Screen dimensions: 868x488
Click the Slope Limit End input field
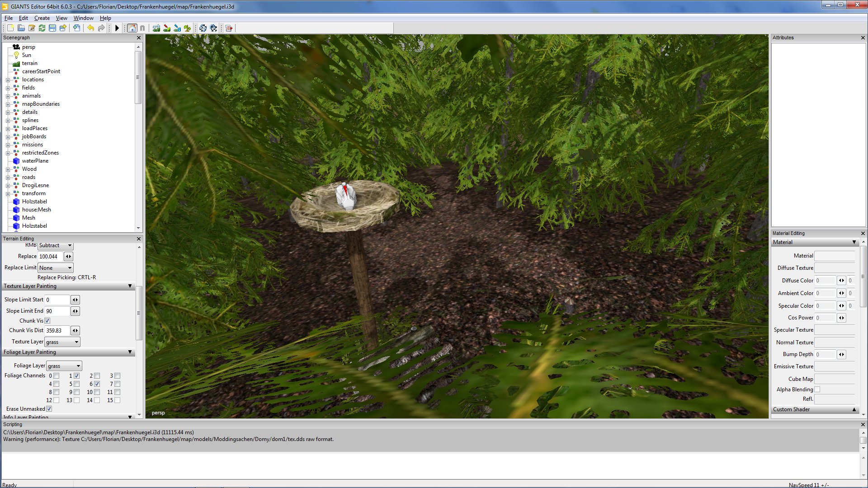pyautogui.click(x=57, y=311)
